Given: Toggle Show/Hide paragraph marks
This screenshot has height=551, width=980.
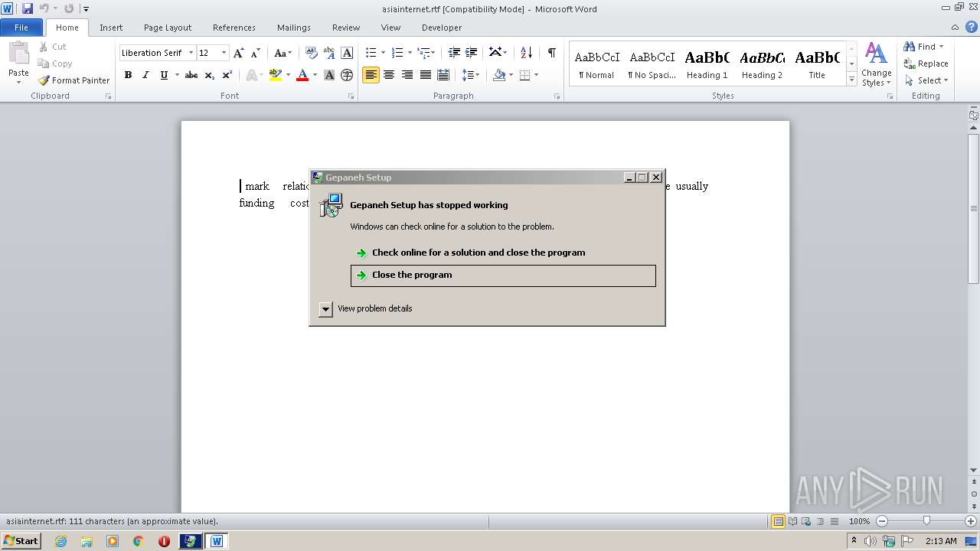Looking at the screenshot, I should 551,53.
